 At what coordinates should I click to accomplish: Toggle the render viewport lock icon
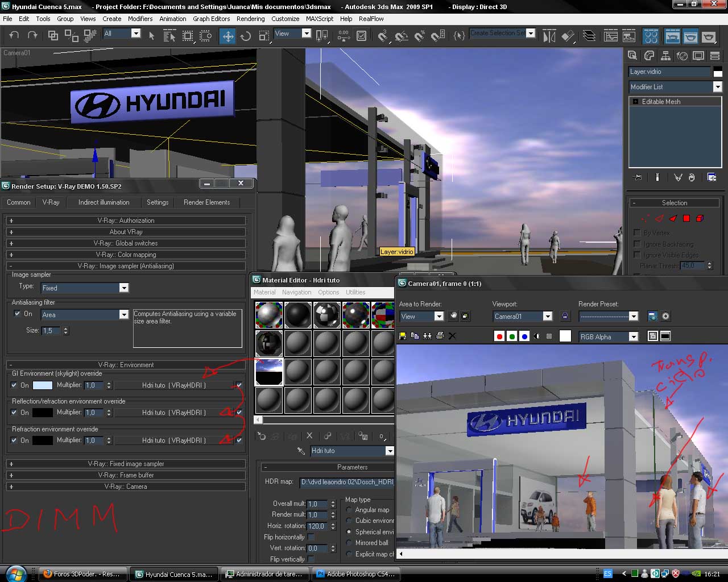coord(565,316)
